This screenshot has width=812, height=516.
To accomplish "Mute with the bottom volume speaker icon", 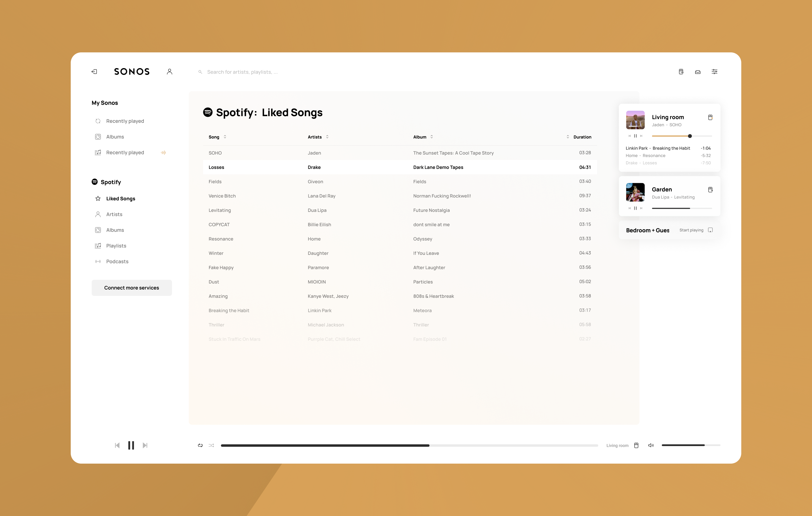I will [x=651, y=445].
